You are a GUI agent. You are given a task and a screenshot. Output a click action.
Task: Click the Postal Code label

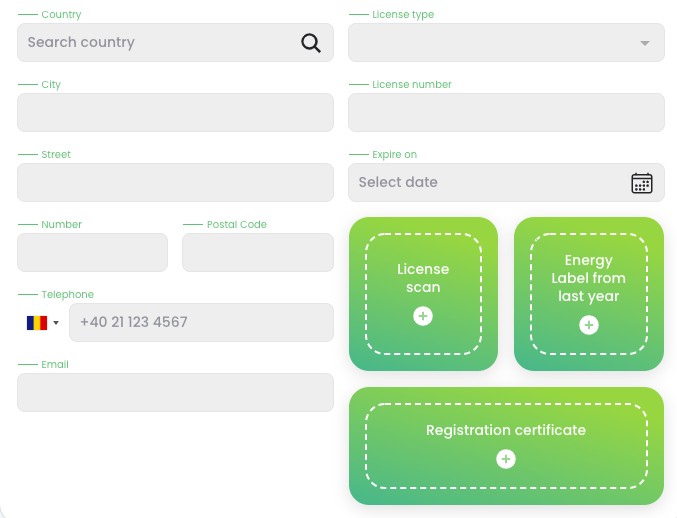pos(237,224)
